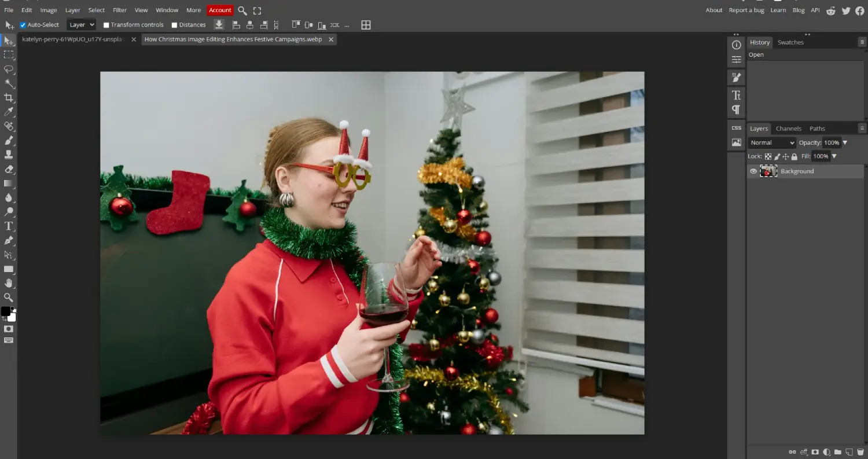Click the red Account button
Screen dimensions: 868x459
coord(220,10)
